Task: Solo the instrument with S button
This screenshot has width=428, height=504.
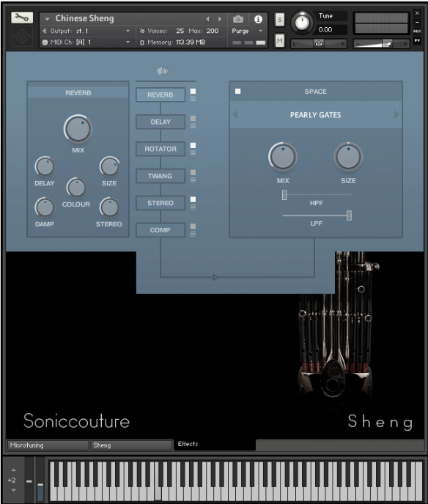Action: [x=280, y=20]
